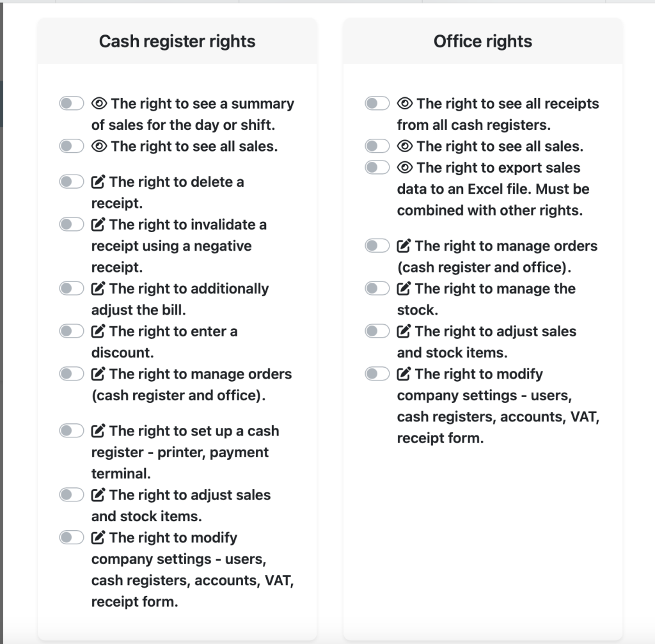This screenshot has height=644, width=655.
Task: Enable the right to manage the stock
Action: (377, 288)
